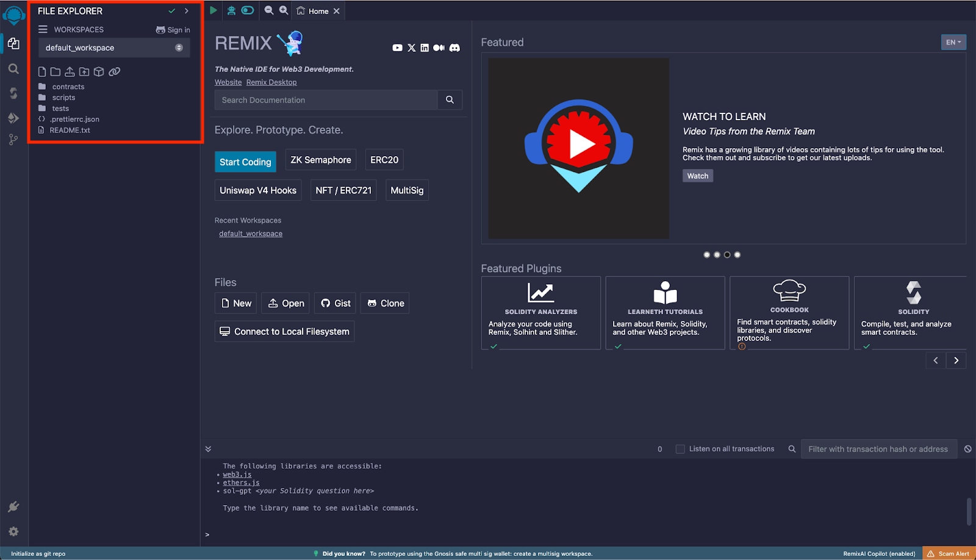
Task: Enable Listen on all transactions checkbox
Action: click(x=680, y=448)
